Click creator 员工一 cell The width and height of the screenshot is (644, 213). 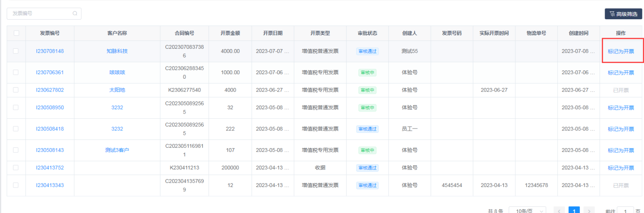tap(410, 129)
